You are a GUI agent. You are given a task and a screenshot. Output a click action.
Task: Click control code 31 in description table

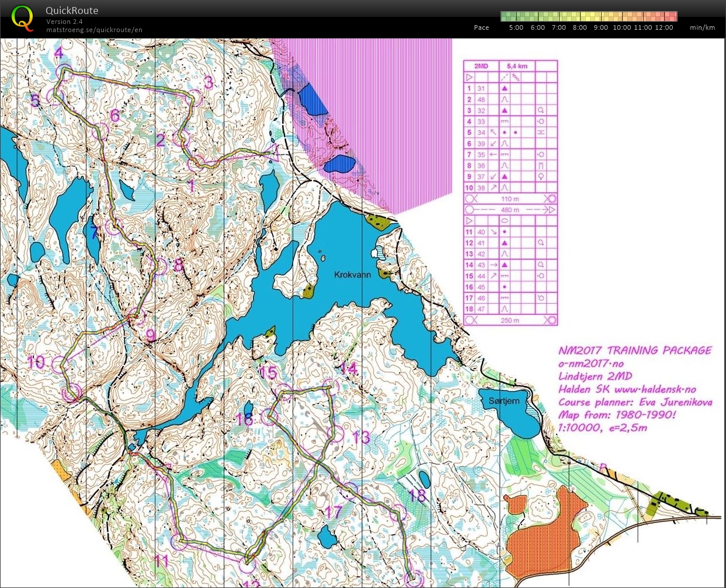point(481,88)
